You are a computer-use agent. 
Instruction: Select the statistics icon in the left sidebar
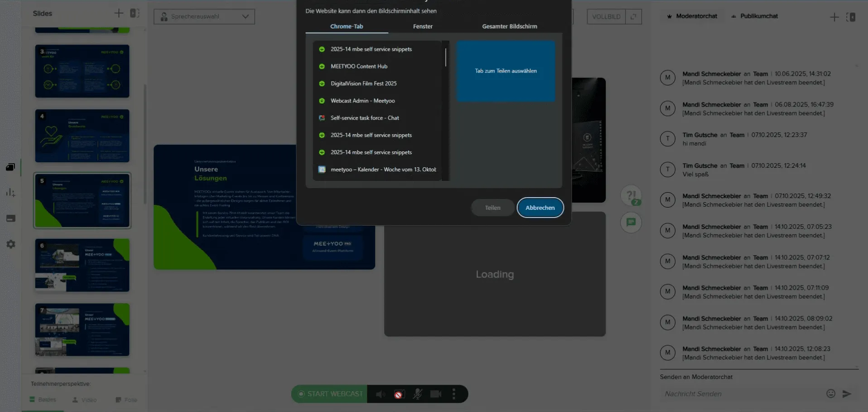pos(10,192)
